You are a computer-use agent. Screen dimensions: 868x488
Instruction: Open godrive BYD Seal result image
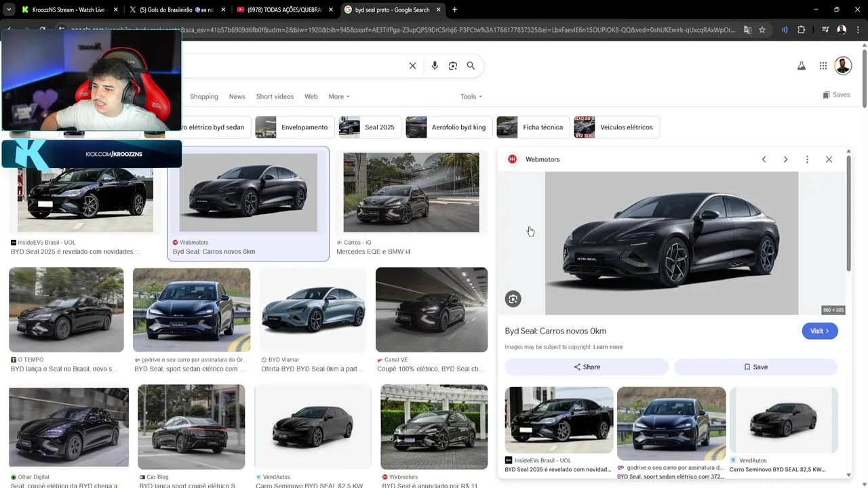tap(191, 310)
